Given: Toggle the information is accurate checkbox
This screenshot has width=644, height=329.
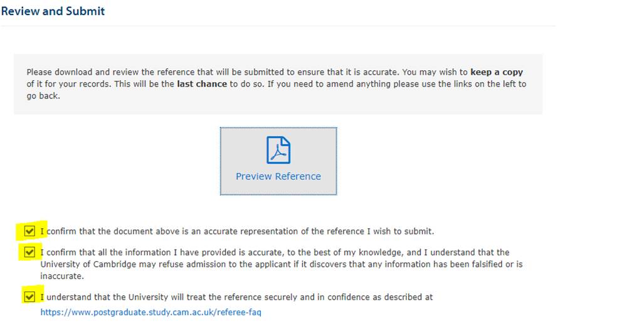Looking at the screenshot, I should pos(29,252).
